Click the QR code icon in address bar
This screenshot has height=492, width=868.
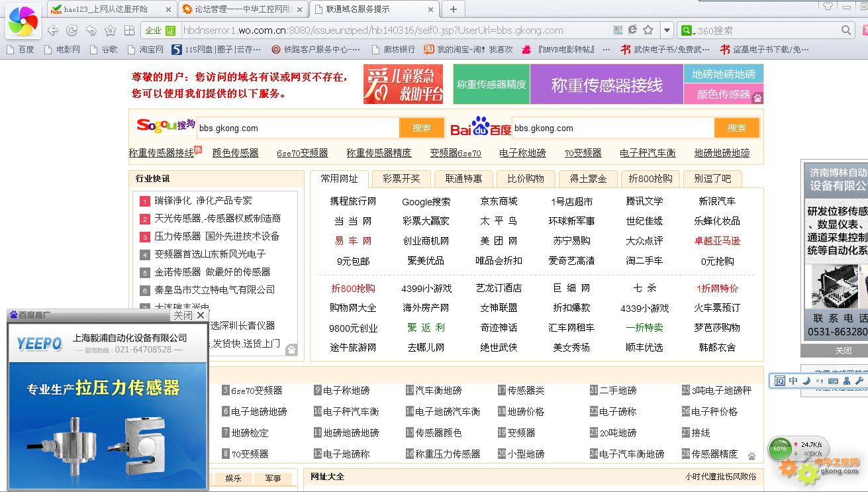(618, 30)
